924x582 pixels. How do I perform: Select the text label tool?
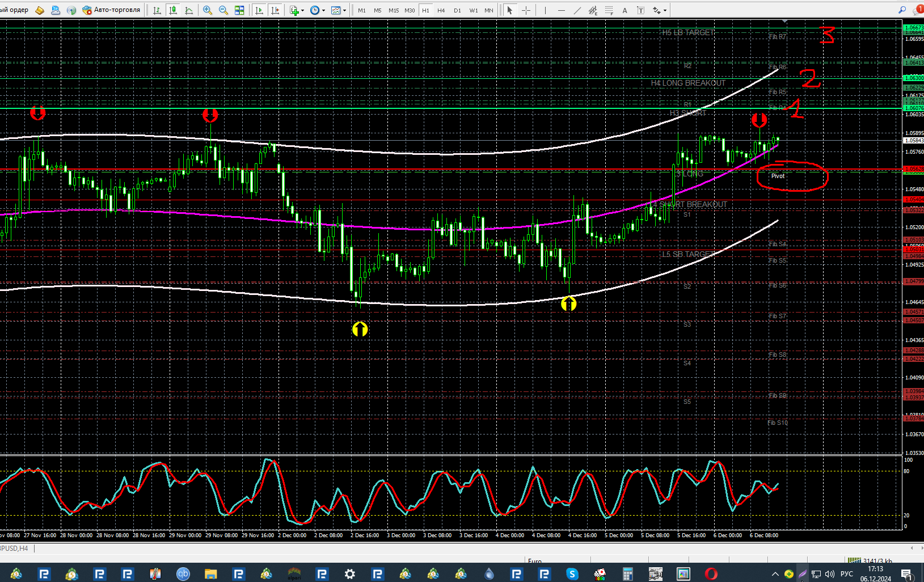641,10
